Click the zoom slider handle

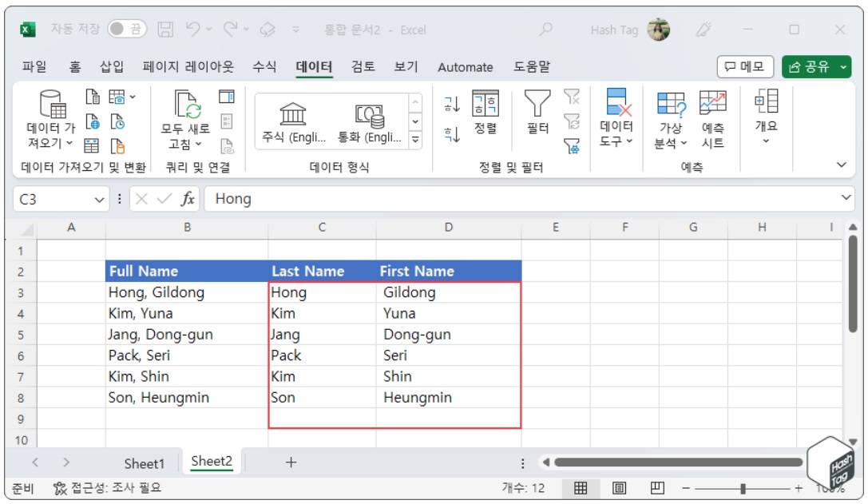[743, 489]
